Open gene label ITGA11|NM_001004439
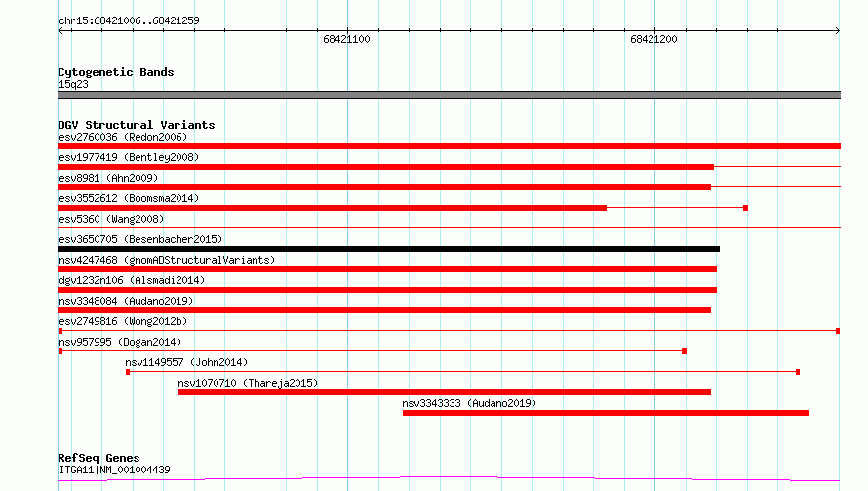868x491 pixels. 114,470
